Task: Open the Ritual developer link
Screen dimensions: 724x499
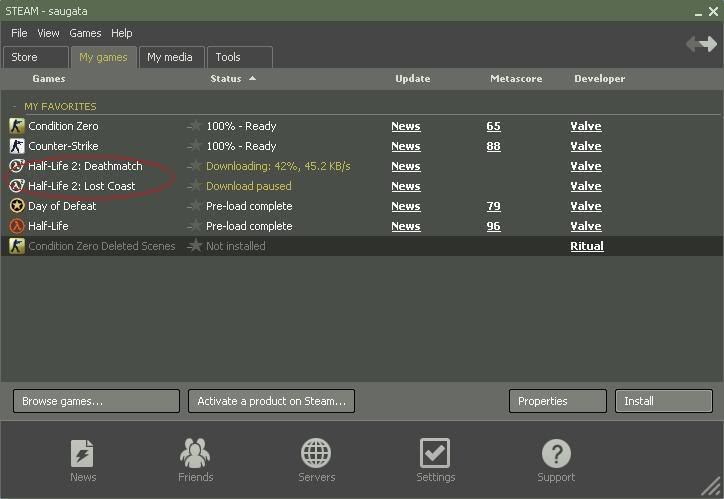Action: [x=587, y=246]
